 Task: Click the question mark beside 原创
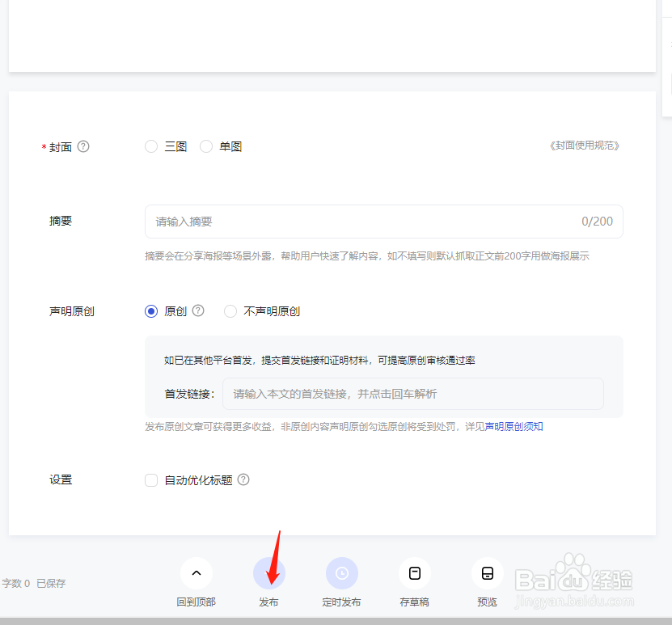coord(198,310)
